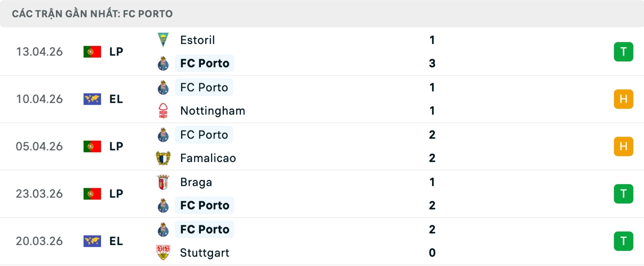The width and height of the screenshot is (644, 266).
Task: Click orange H badge for Nottingham match
Action: tap(623, 99)
